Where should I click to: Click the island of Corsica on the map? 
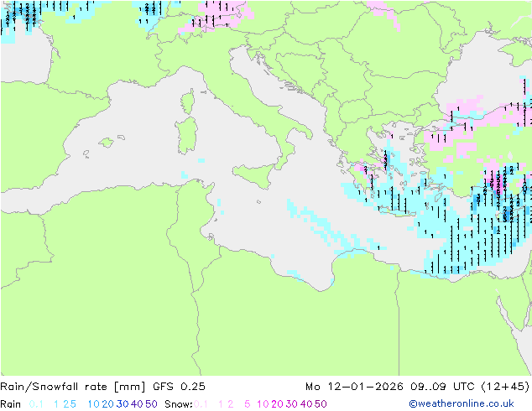pyautogui.click(x=188, y=101)
